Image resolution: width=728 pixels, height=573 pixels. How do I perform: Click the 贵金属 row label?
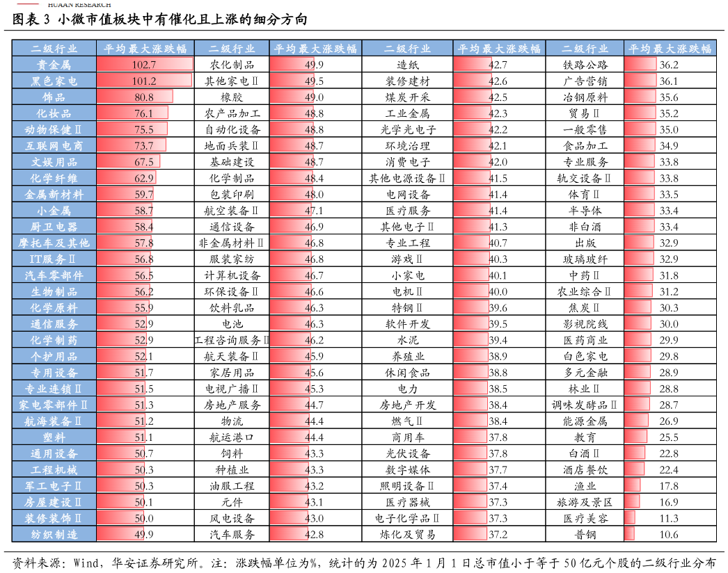pyautogui.click(x=54, y=65)
